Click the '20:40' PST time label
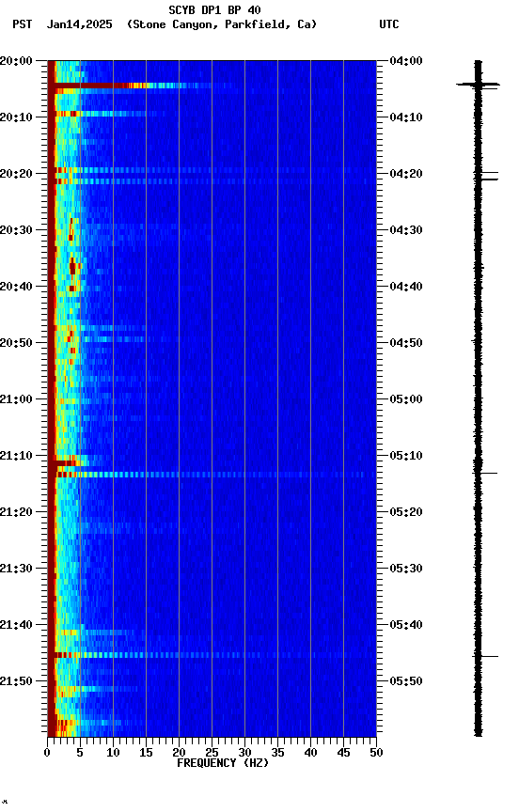Image resolution: width=519 pixels, height=812 pixels. pos(16,287)
